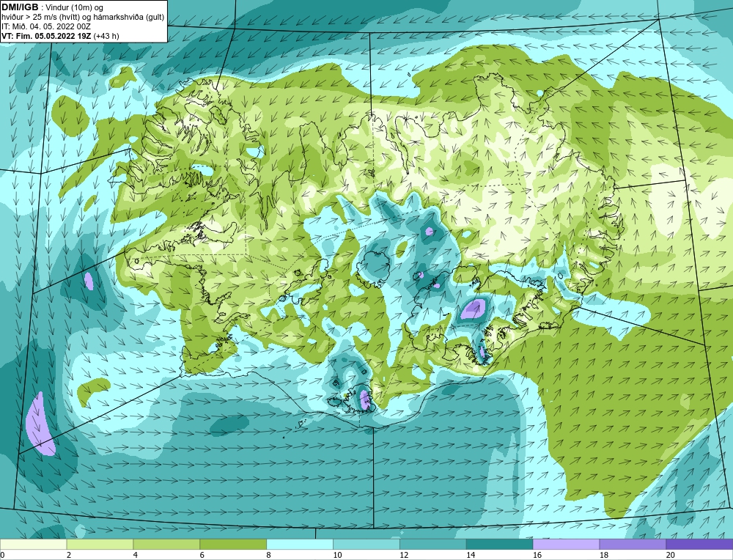733x560 pixels.
Task: Click the above 20 m/s dark purple legend swatch
Action: click(x=699, y=544)
